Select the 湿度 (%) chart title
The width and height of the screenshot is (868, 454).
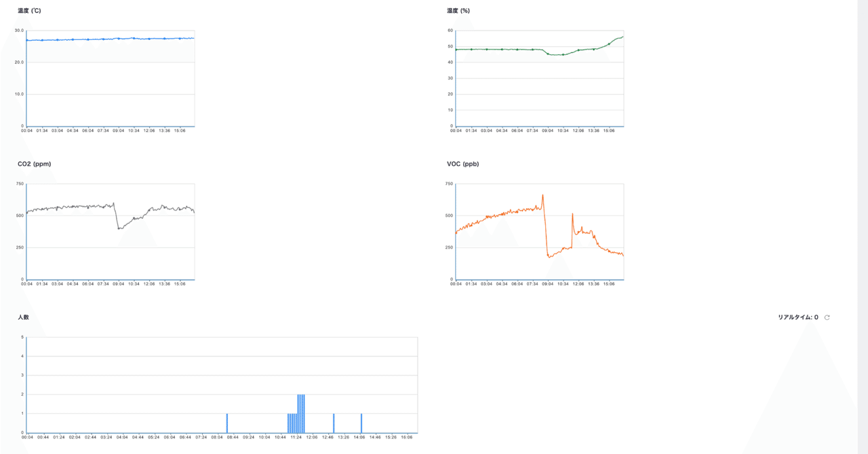(x=458, y=11)
